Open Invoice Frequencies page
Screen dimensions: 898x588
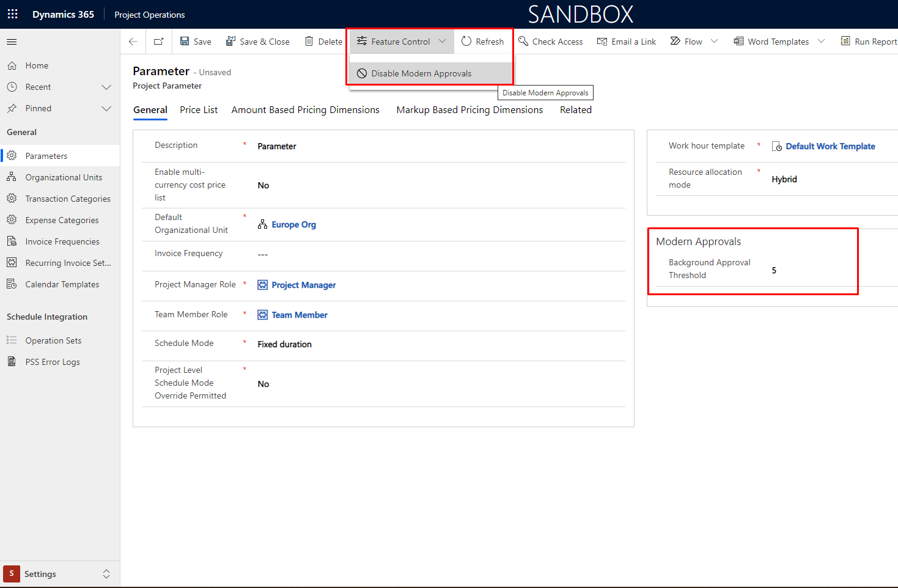coord(60,241)
